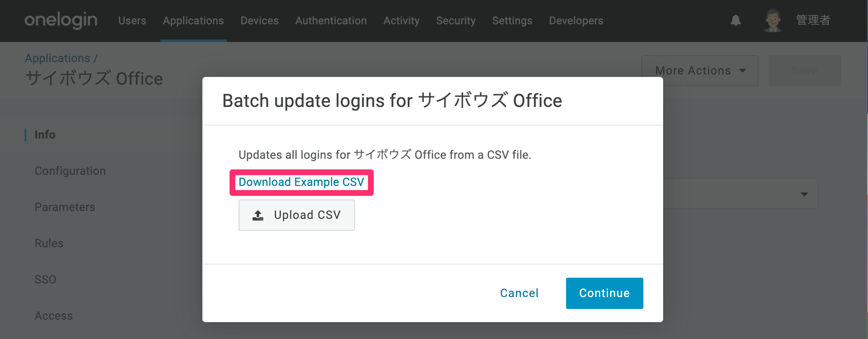
Task: Open the Security menu
Action: coord(456,21)
